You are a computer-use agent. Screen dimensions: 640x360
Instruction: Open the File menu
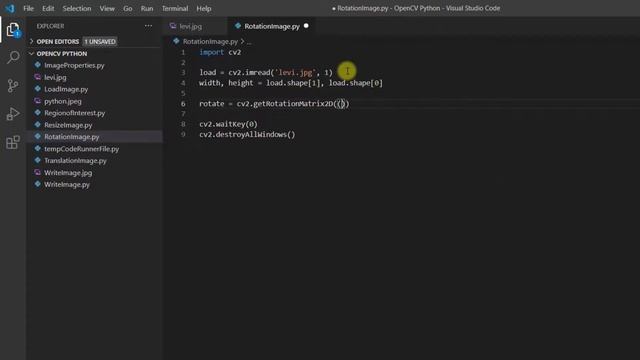[29, 8]
